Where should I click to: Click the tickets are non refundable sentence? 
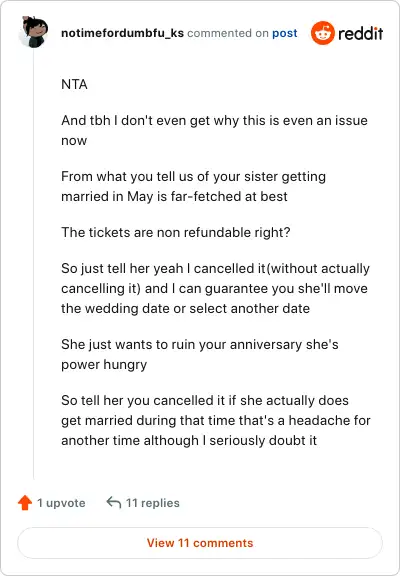(x=176, y=232)
